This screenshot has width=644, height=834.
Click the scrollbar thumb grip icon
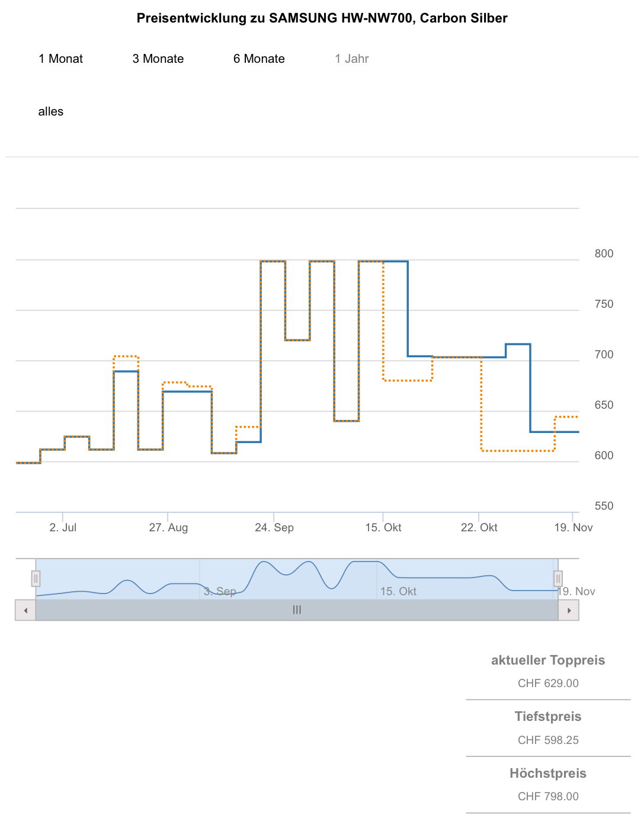tap(297, 610)
